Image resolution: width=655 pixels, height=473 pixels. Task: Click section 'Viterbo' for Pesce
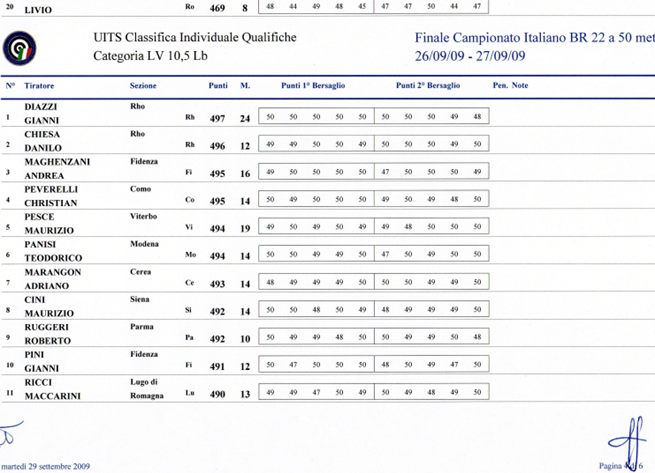143,216
